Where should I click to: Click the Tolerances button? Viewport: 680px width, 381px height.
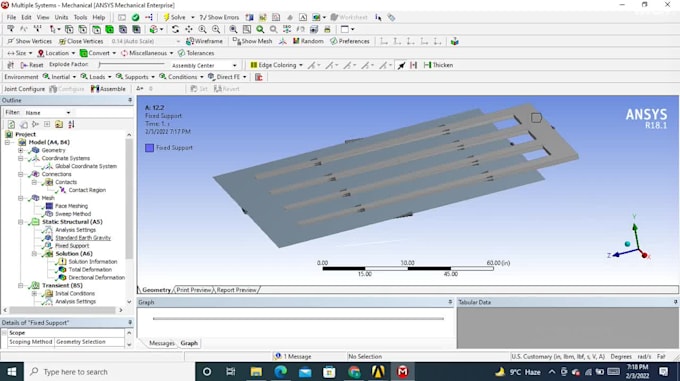[x=196, y=53]
